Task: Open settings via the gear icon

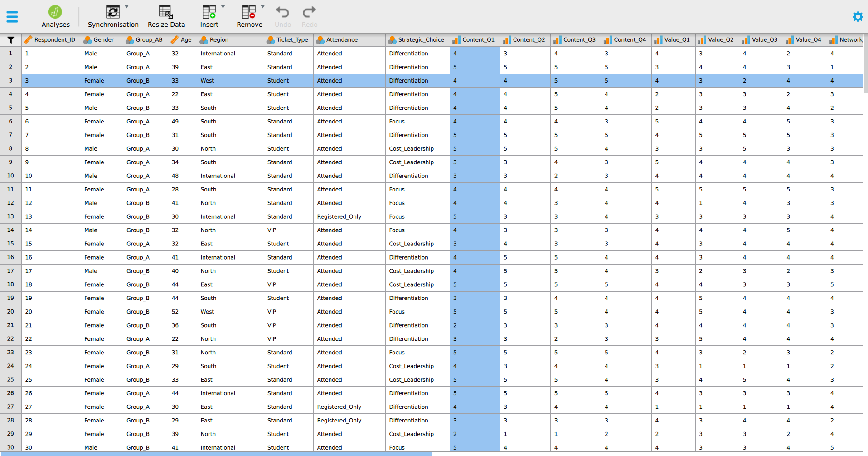Action: coord(858,17)
